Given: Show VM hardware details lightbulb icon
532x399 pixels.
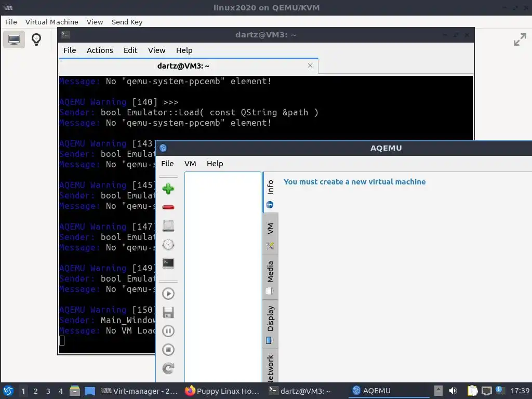Looking at the screenshot, I should click(x=36, y=39).
